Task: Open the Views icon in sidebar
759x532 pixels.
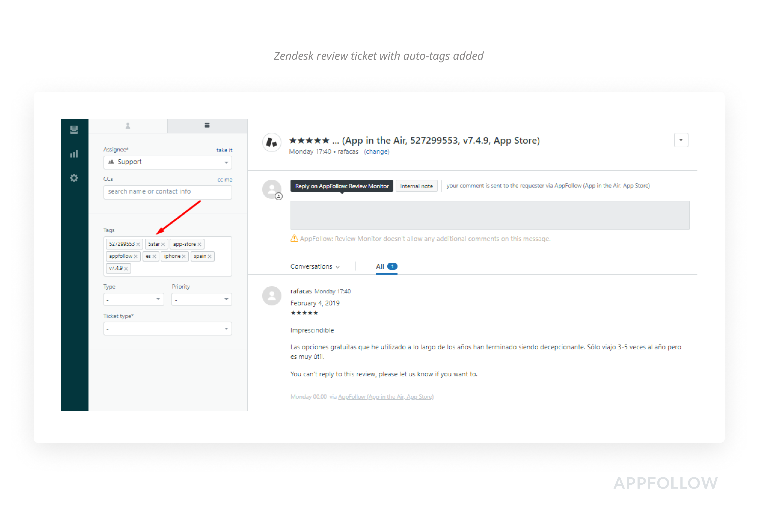Action: point(74,130)
